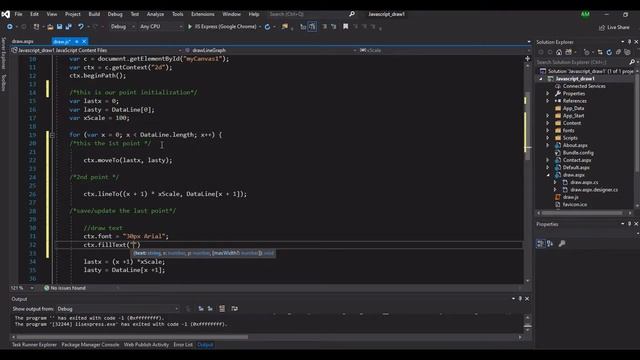Open the Extensions menu
Viewport: 640px width, 360px height.
pos(202,14)
